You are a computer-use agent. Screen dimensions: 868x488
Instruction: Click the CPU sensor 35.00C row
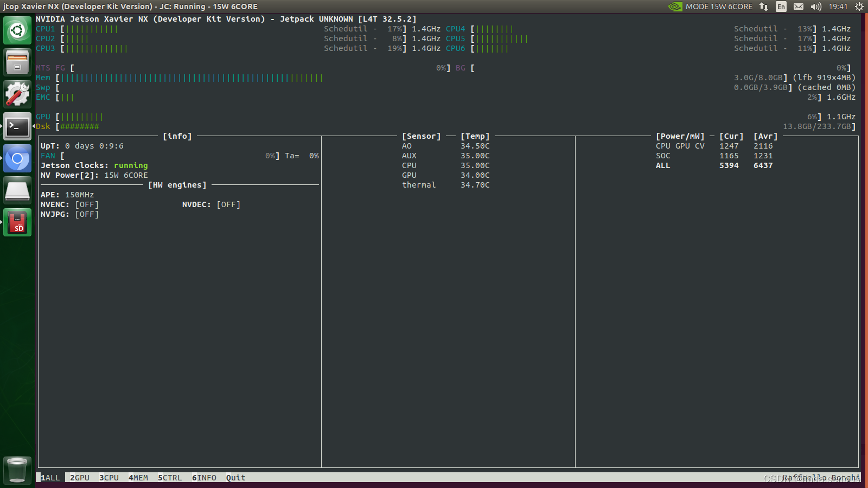(446, 165)
